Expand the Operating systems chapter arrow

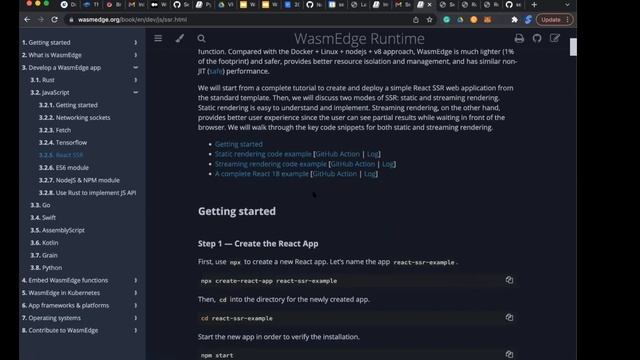point(136,318)
